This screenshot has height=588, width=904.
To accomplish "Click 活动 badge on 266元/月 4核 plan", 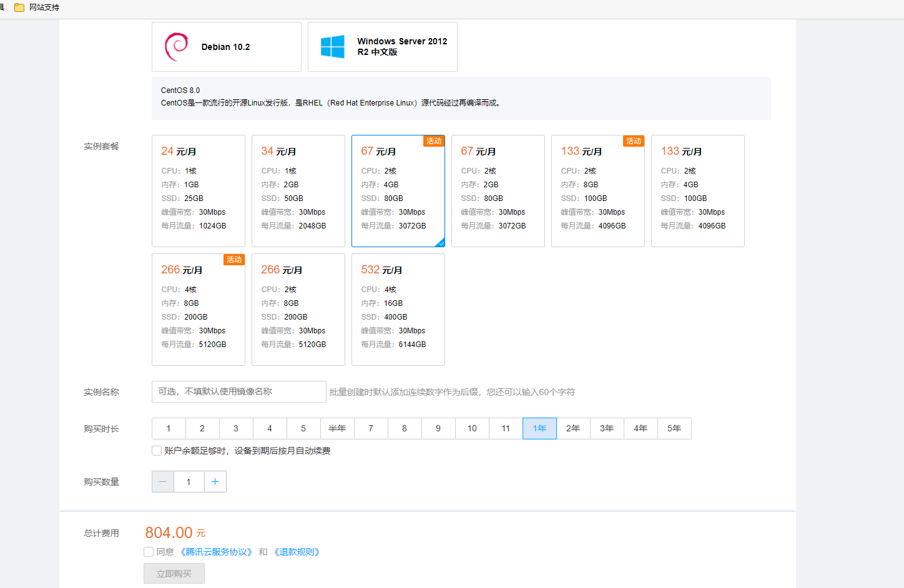I will pos(234,260).
